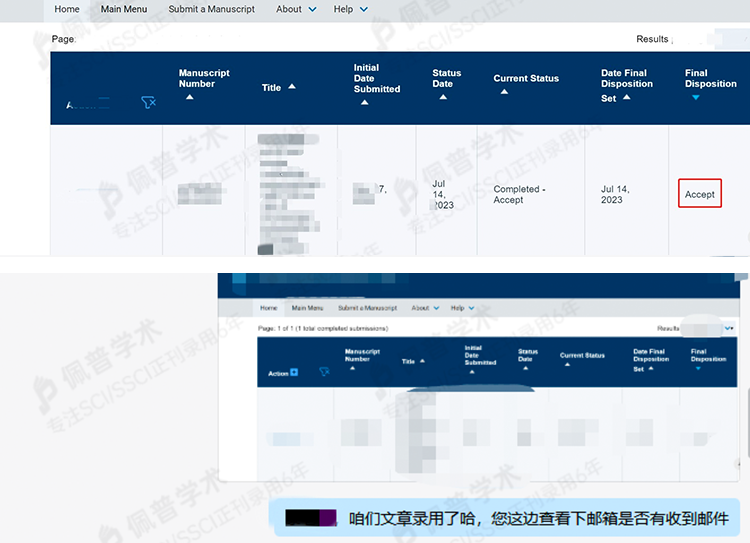Click Action plus icon in lower screenshot
The image size is (750, 543).
click(293, 372)
